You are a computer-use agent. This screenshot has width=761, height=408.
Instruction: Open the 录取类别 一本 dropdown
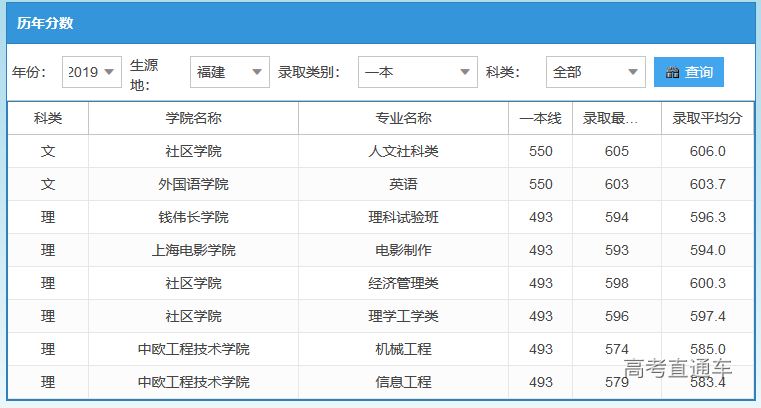pyautogui.click(x=417, y=72)
